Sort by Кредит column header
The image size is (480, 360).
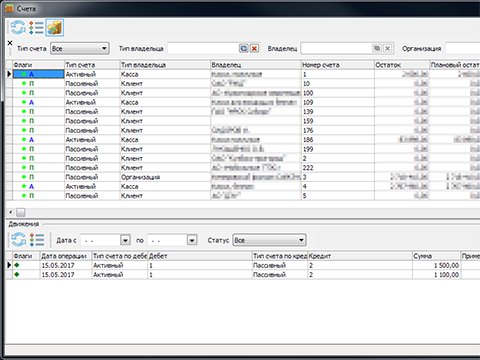point(360,256)
